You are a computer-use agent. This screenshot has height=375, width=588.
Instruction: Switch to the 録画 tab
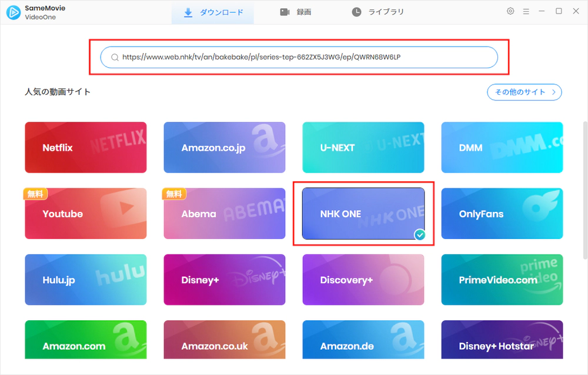(296, 11)
